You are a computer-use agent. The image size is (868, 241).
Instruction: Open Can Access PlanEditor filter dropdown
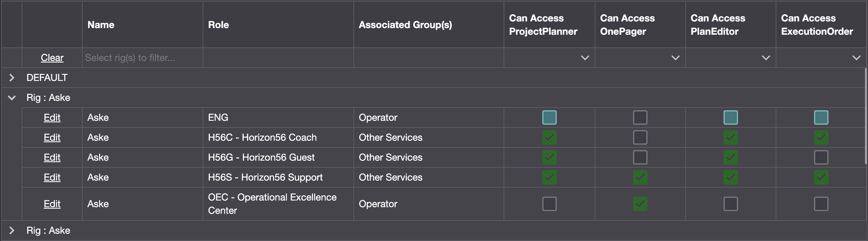click(766, 58)
